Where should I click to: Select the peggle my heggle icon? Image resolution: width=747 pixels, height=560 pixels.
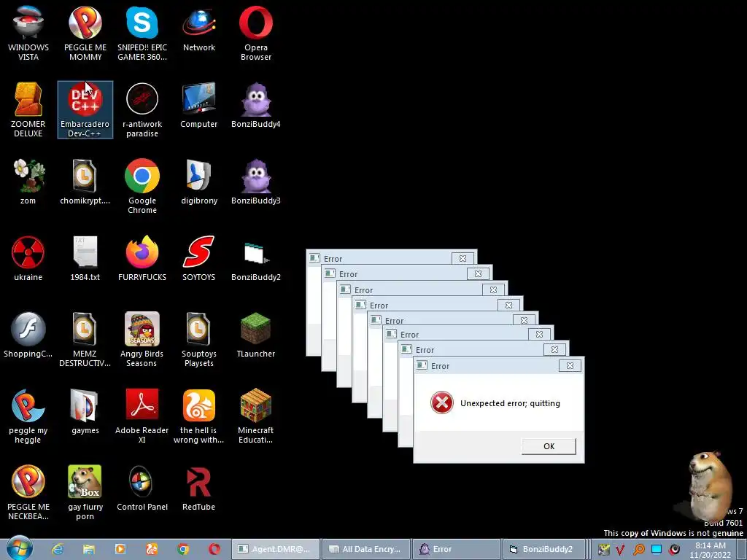click(28, 416)
